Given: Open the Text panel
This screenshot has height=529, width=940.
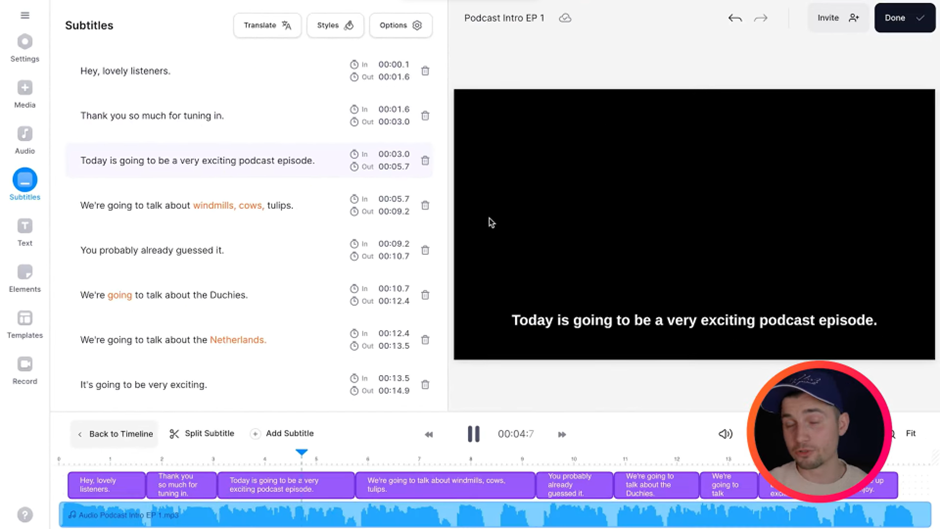Looking at the screenshot, I should point(25,232).
